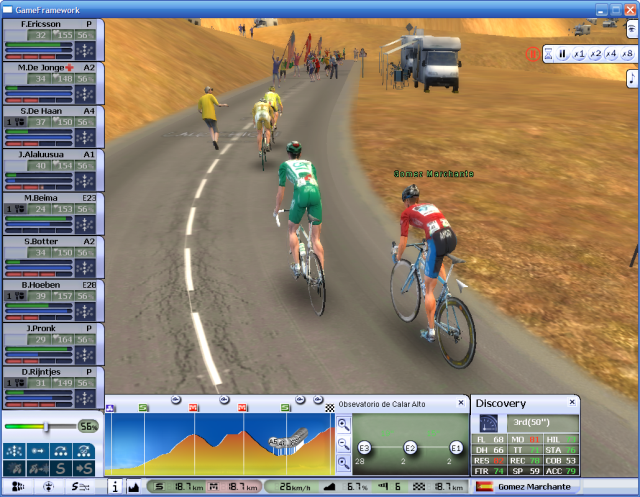Image resolution: width=640 pixels, height=497 pixels.
Task: Click the E3 group marker
Action: tap(364, 447)
